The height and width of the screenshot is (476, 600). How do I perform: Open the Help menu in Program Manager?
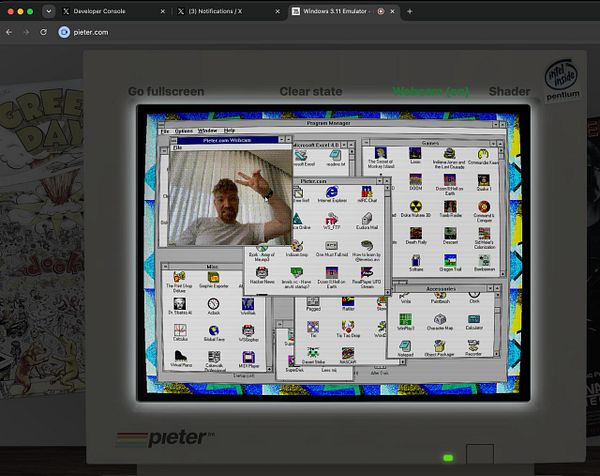(229, 130)
